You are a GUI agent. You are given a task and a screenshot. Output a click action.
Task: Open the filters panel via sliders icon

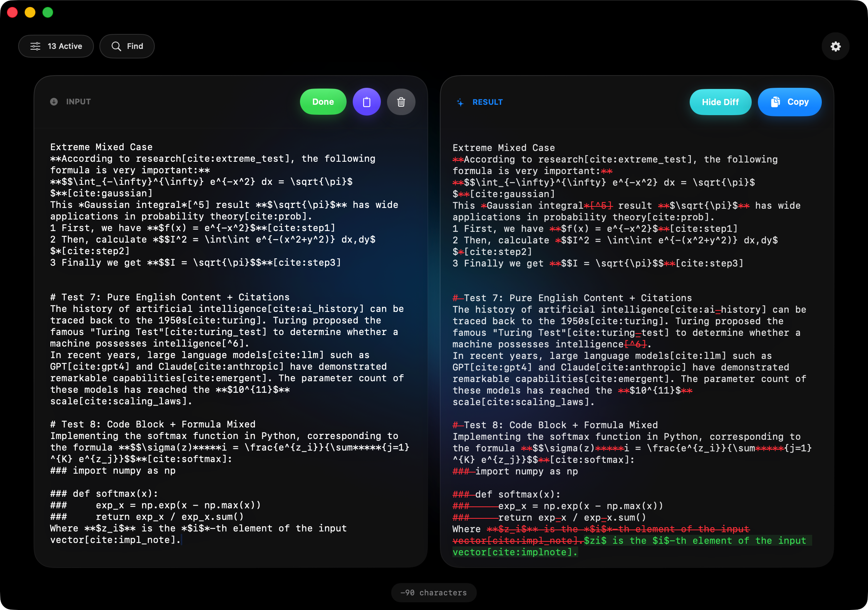[35, 46]
